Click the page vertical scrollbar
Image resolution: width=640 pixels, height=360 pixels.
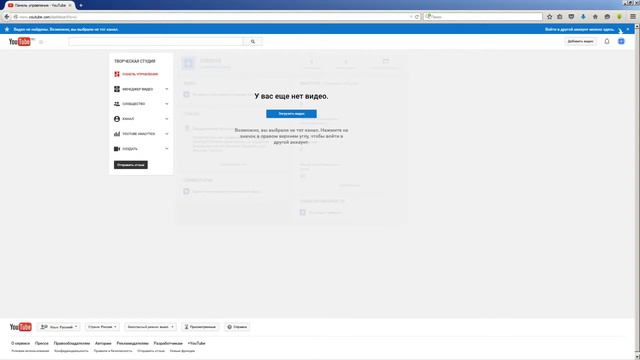(637, 192)
